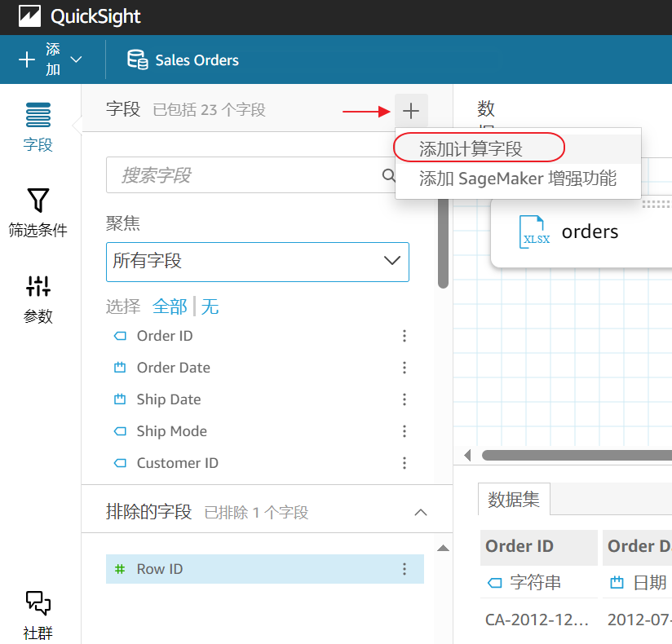Collapse the 排除的字段 section
This screenshot has height=644, width=672.
tap(421, 512)
